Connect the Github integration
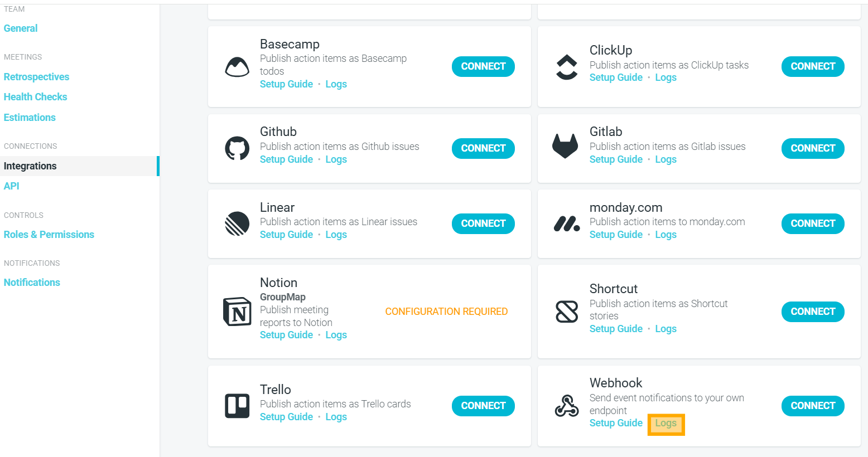 (483, 148)
